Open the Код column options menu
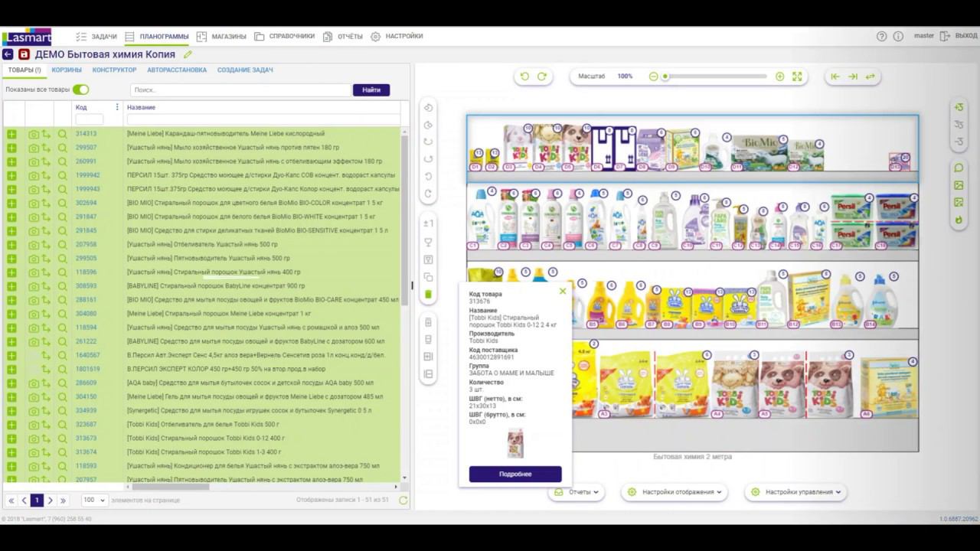 pyautogui.click(x=117, y=107)
